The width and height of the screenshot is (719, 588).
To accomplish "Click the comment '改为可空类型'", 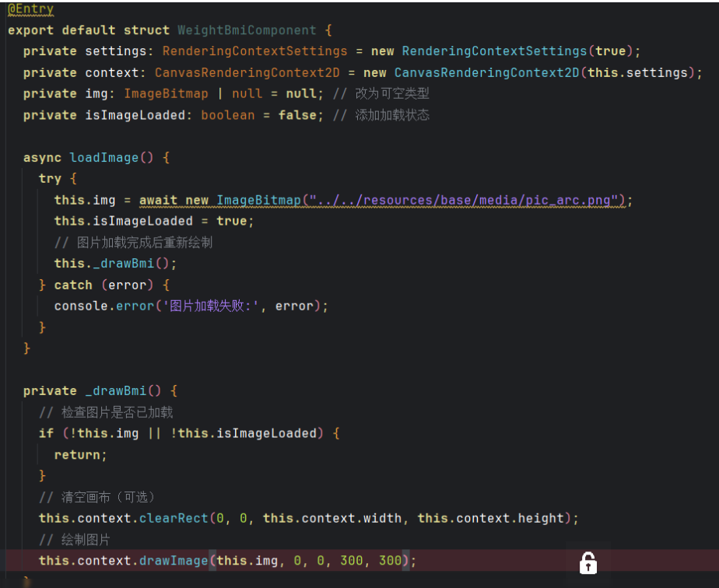I will 392,93.
